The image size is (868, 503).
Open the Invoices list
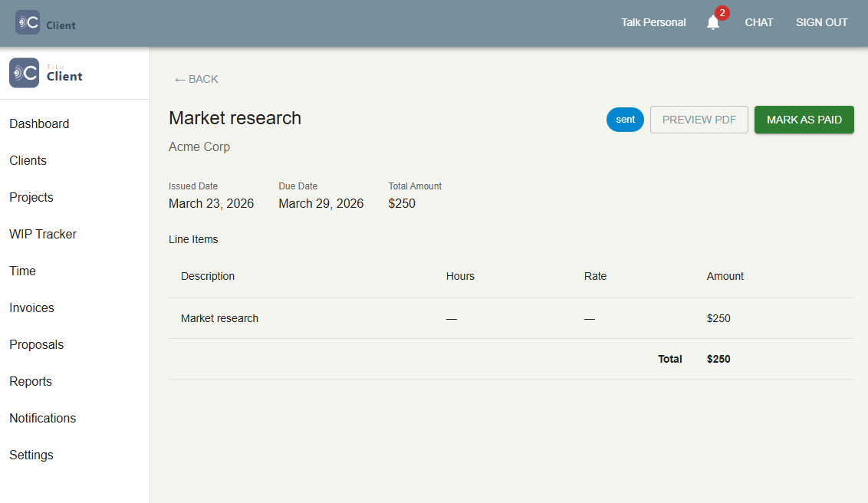tap(31, 307)
